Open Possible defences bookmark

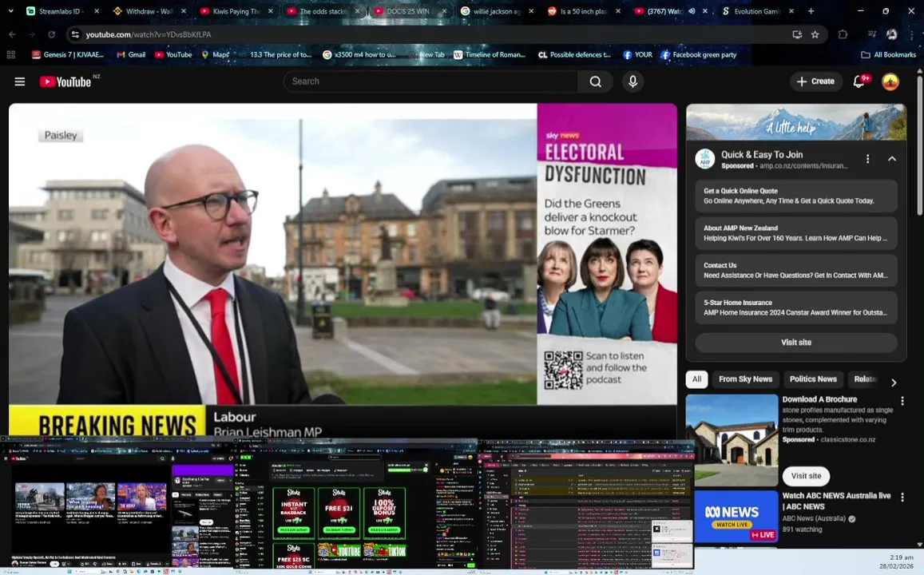tap(574, 55)
